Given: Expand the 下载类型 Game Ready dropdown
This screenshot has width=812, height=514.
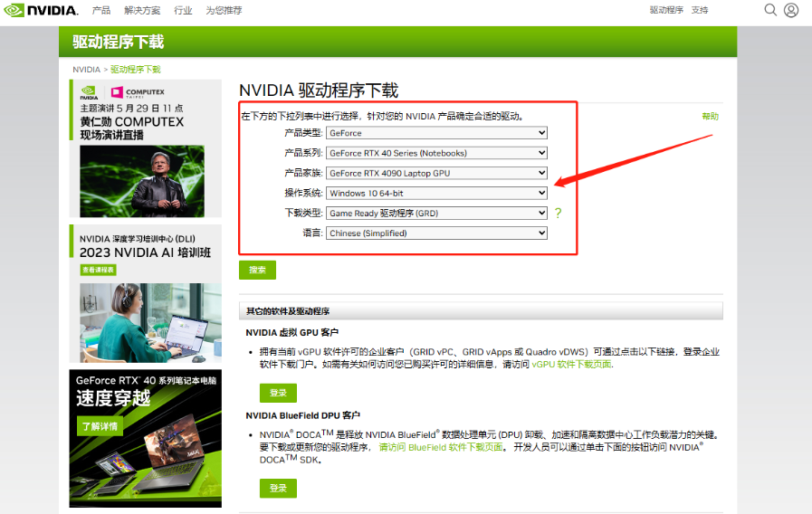Looking at the screenshot, I should click(437, 214).
